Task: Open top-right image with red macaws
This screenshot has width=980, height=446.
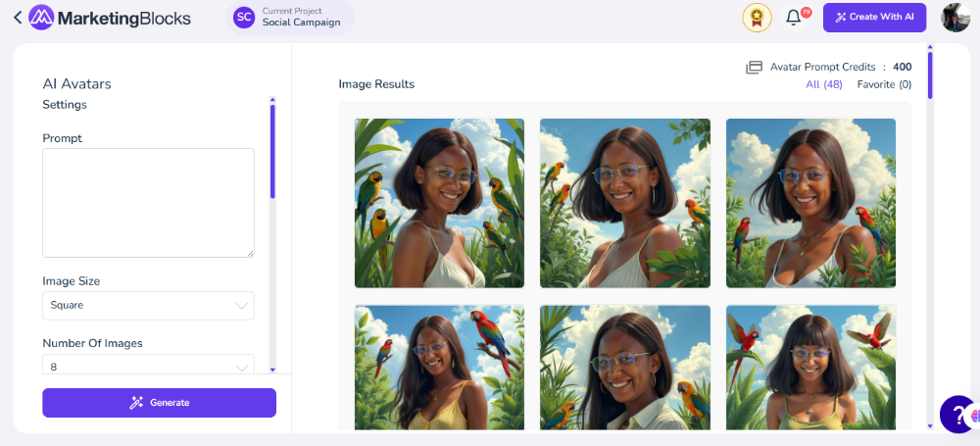Action: pyautogui.click(x=810, y=203)
